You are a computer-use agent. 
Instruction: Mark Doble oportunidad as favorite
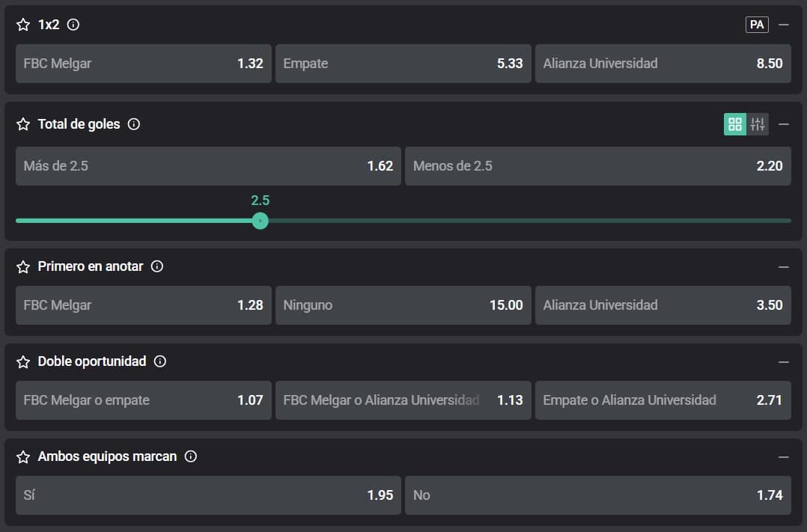click(x=23, y=361)
